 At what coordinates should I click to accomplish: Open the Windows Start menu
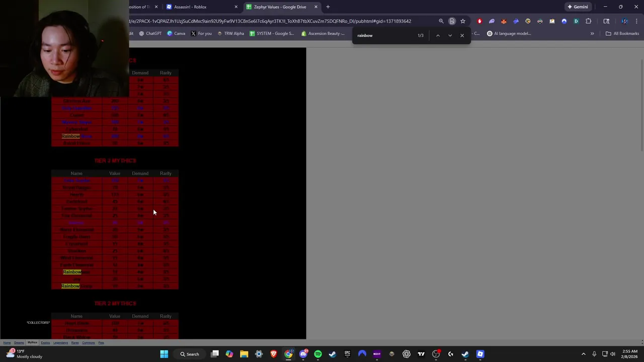164,354
